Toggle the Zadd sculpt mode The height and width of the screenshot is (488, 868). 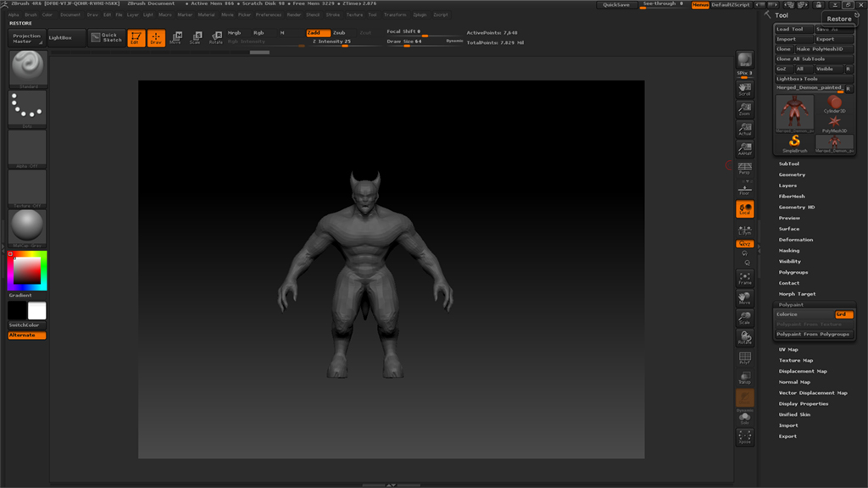(318, 32)
